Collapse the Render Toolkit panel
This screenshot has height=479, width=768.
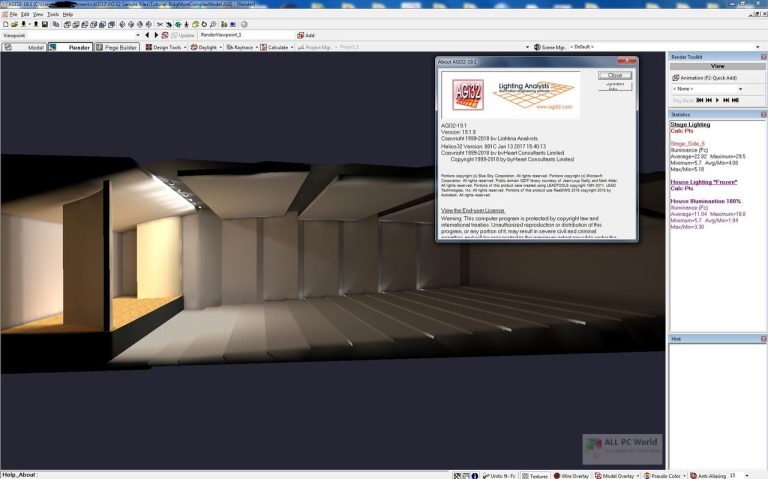point(763,57)
